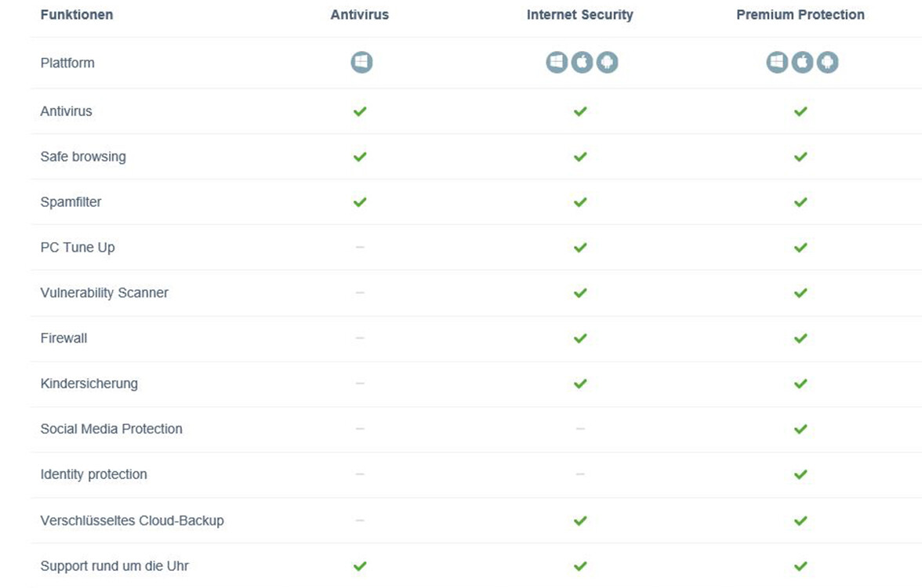Click the Windows icon in the Antivirus column
Screen dimensions: 922x588
tap(361, 63)
